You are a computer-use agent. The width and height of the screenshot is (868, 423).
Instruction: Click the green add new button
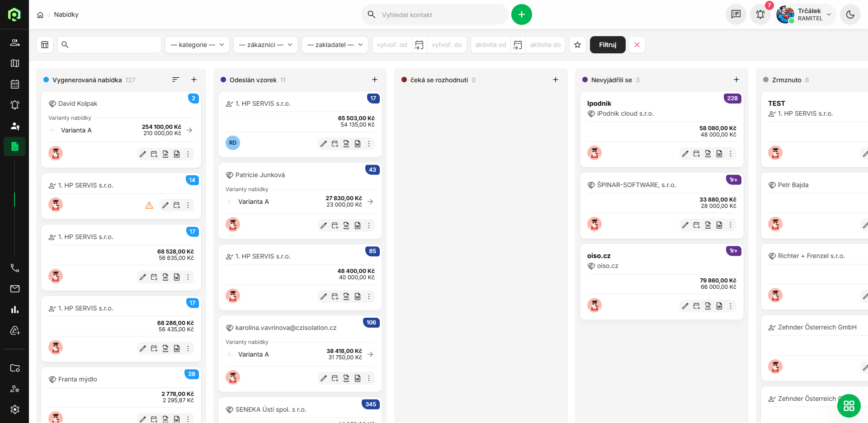tap(521, 14)
